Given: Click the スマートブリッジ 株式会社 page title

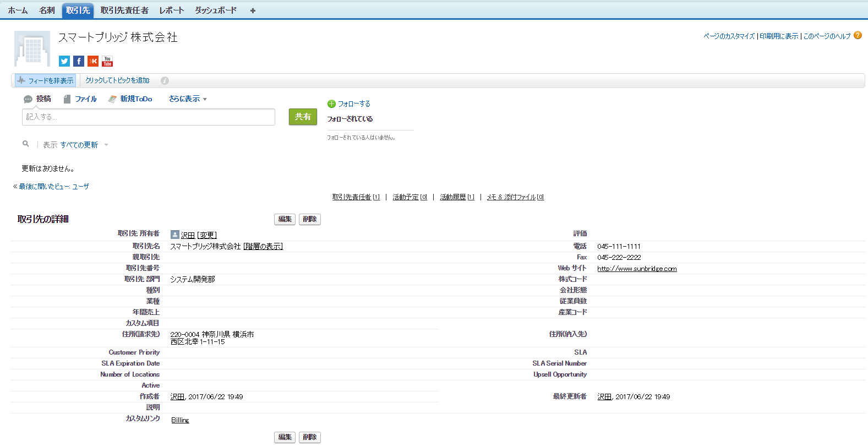Looking at the screenshot, I should tap(118, 37).
